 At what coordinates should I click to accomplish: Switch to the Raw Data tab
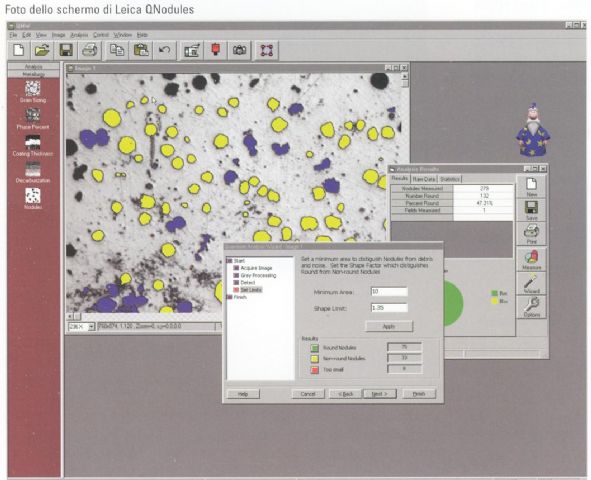coord(424,179)
